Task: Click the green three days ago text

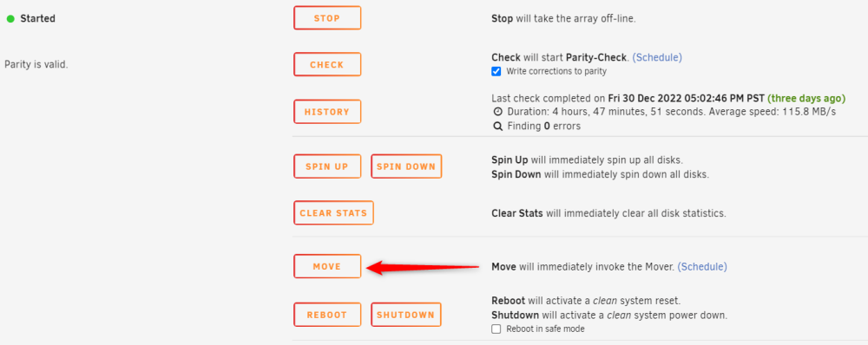Action: coord(806,99)
